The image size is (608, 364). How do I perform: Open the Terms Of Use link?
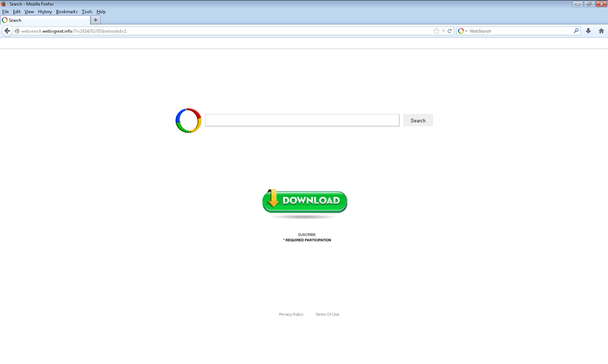[327, 315]
